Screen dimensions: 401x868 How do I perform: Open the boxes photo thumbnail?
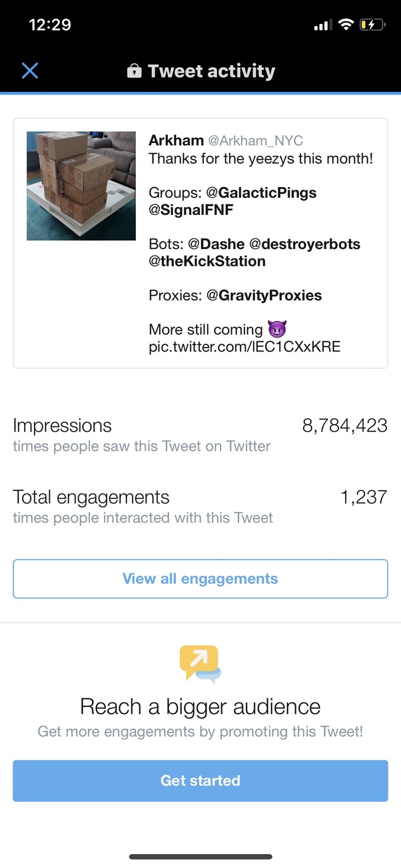pyautogui.click(x=81, y=186)
